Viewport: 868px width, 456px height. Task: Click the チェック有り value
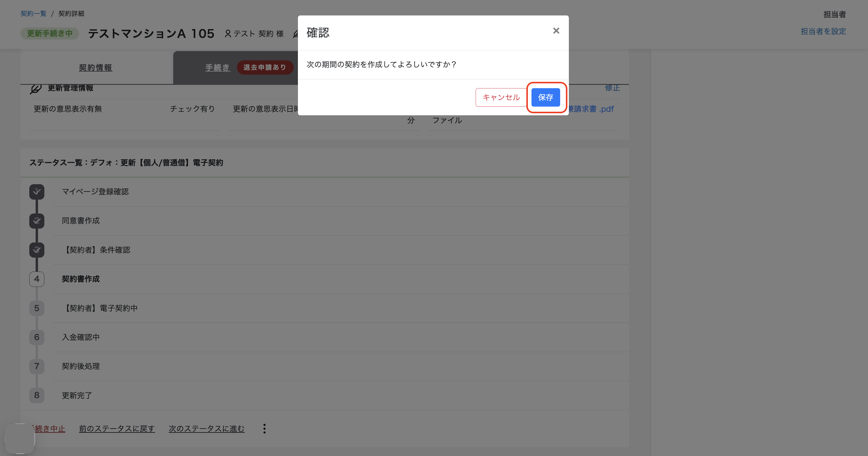[192, 109]
